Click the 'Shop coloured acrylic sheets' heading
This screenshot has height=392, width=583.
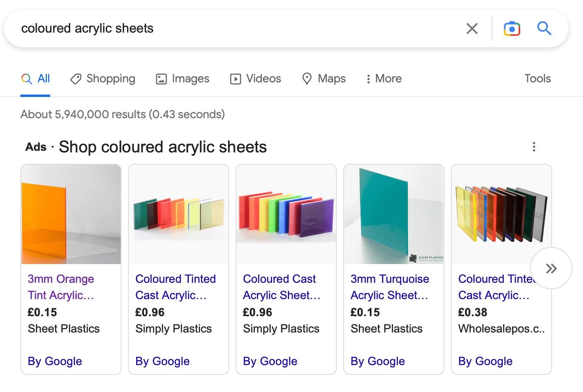coord(163,147)
